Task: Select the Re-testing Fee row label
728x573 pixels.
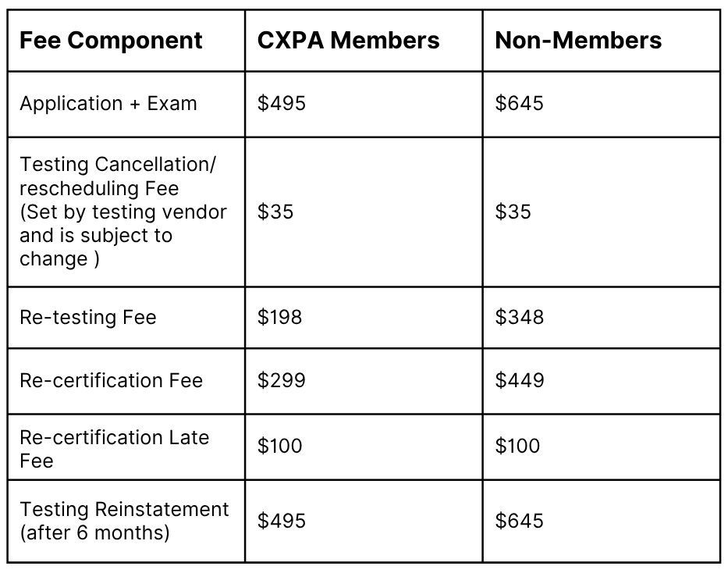Action: (x=87, y=318)
